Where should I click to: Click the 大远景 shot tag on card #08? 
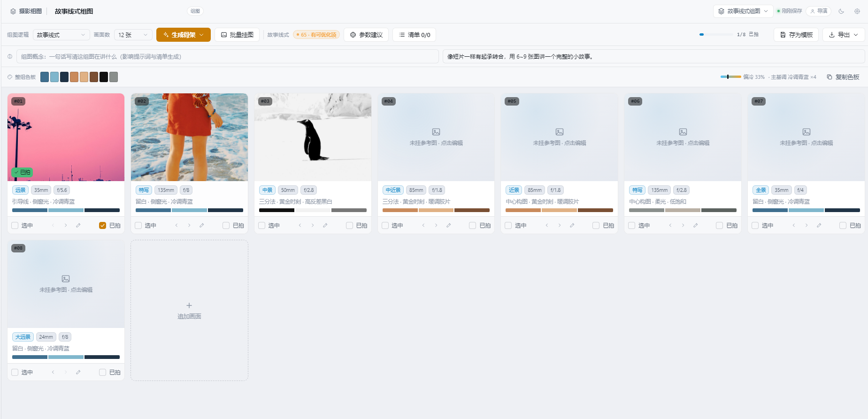[23, 337]
